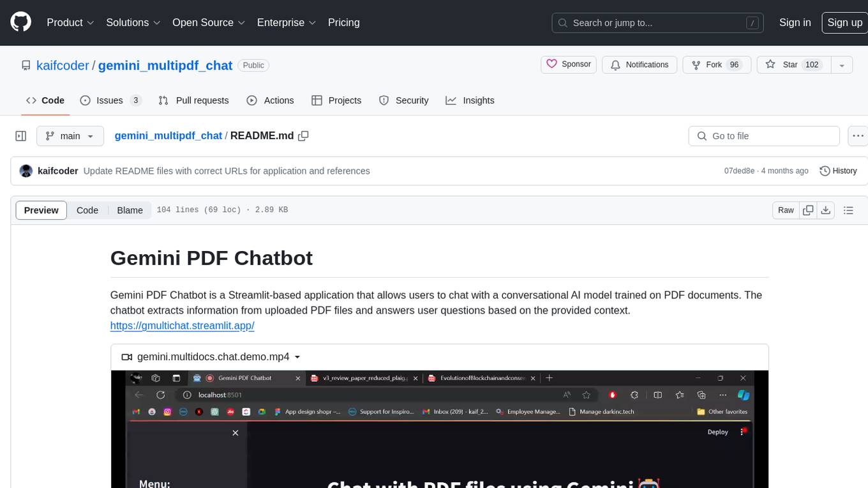Viewport: 868px width, 488px height.
Task: Select the Blame view
Action: (130, 210)
